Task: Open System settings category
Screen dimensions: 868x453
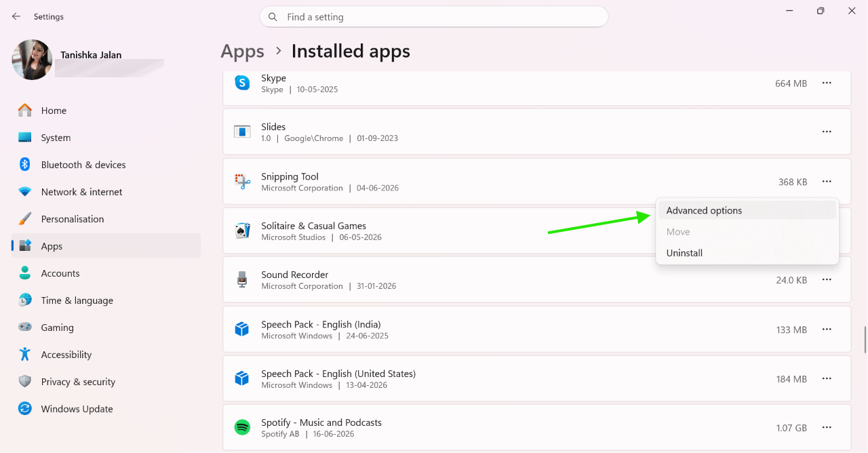Action: coord(106,137)
